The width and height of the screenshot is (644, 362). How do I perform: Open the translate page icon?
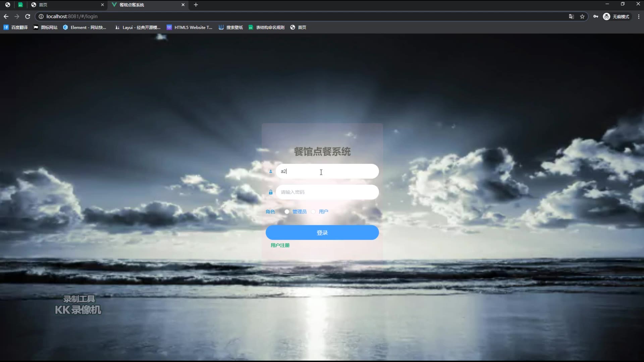pyautogui.click(x=571, y=16)
